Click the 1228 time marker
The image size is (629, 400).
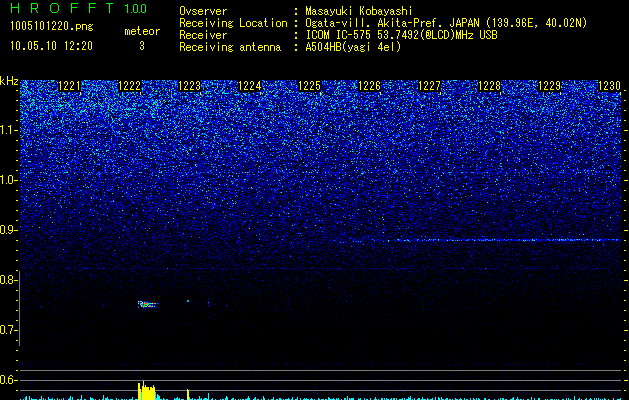(x=489, y=86)
